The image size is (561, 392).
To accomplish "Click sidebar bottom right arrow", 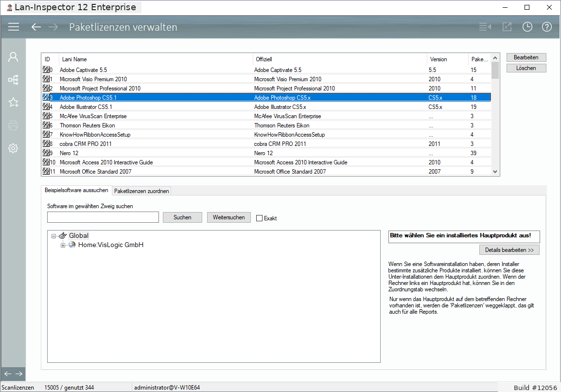I will 19,374.
